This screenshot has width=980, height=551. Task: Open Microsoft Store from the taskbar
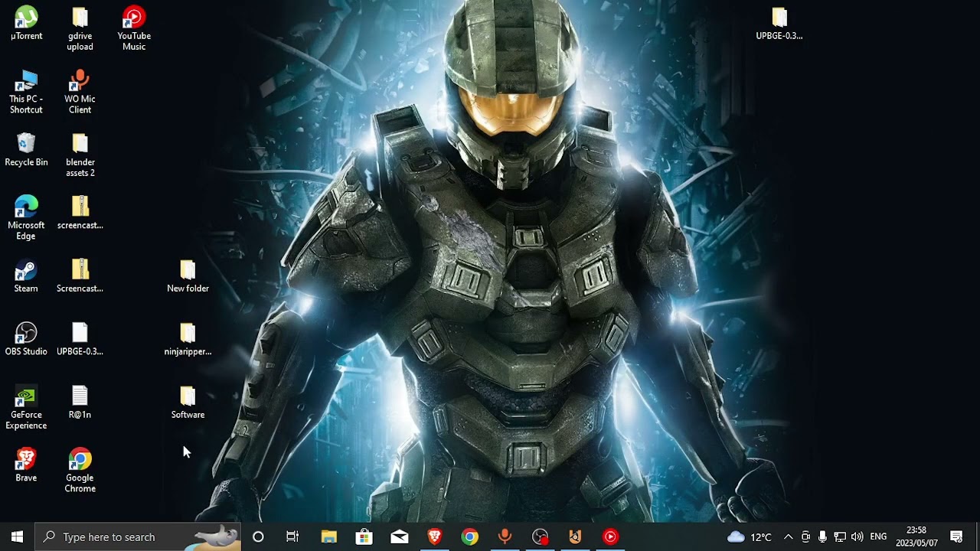(x=364, y=536)
